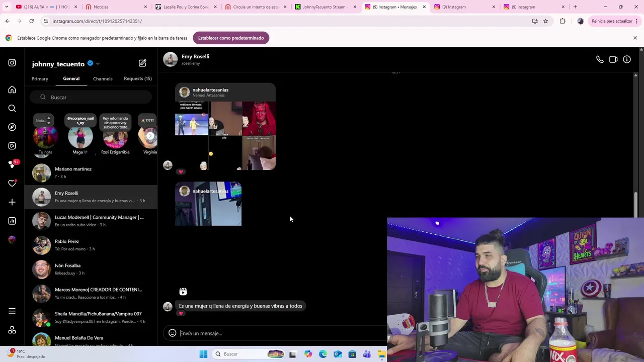Click the Windows Start button
644x362 pixels.
click(x=203, y=354)
